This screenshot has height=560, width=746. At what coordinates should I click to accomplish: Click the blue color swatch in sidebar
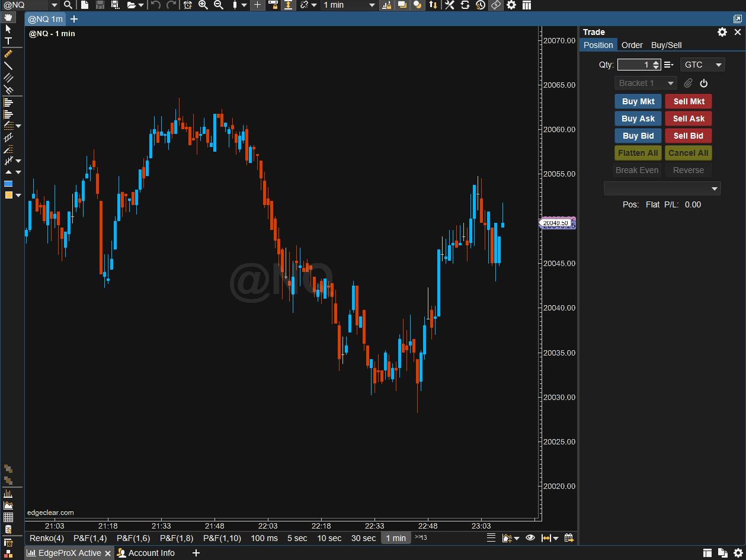8,184
